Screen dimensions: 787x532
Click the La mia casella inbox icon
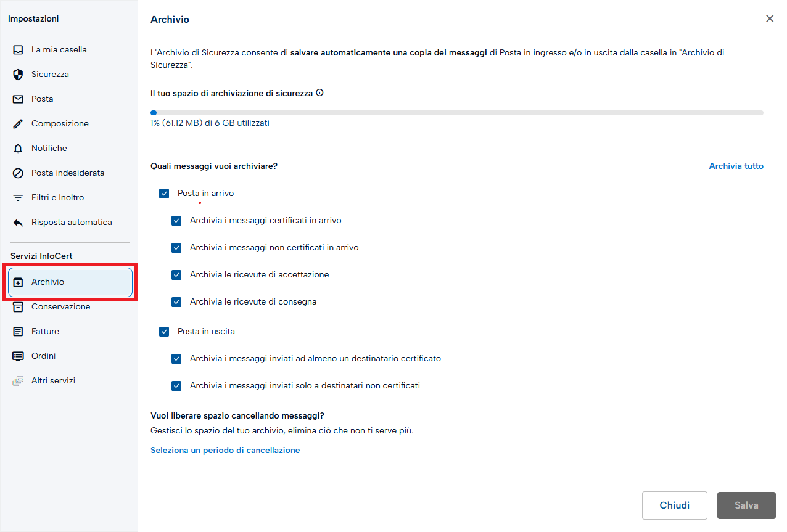(x=19, y=50)
